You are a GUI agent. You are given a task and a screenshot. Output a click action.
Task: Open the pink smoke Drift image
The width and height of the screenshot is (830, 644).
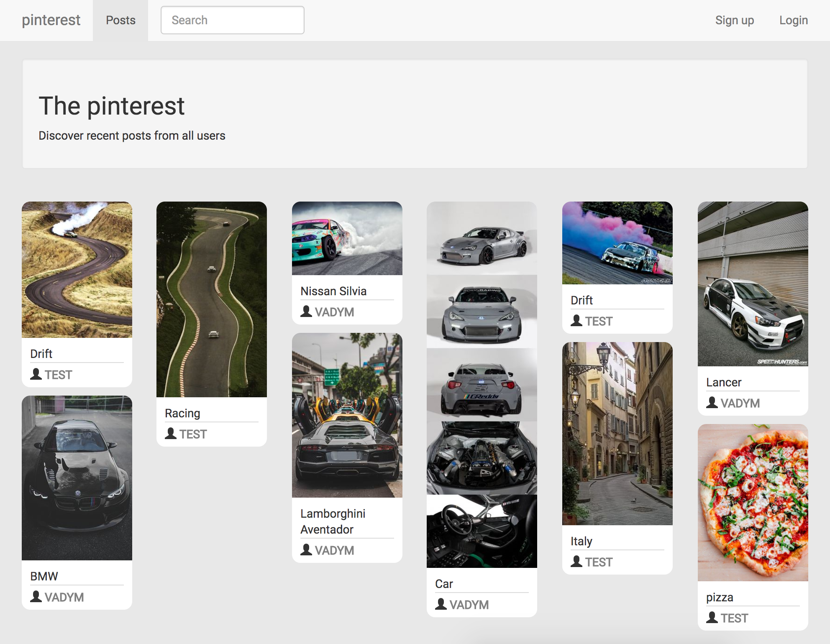tap(617, 243)
